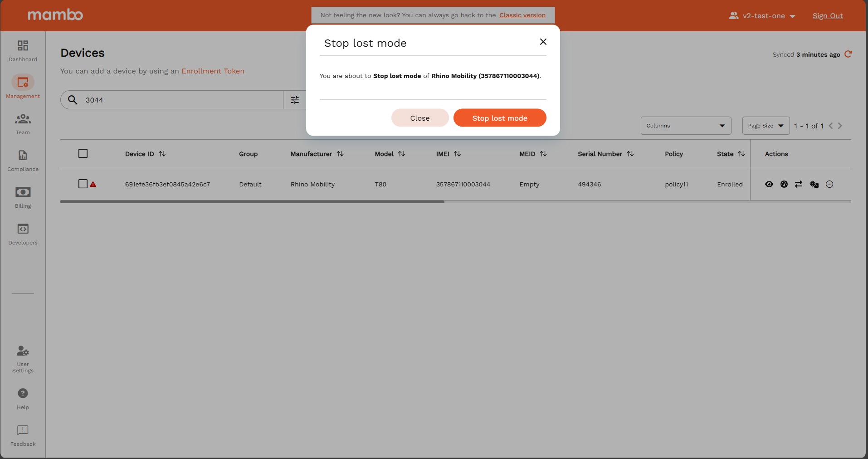Open the Compliance section in the sidebar
The height and width of the screenshot is (459, 868).
(x=23, y=161)
